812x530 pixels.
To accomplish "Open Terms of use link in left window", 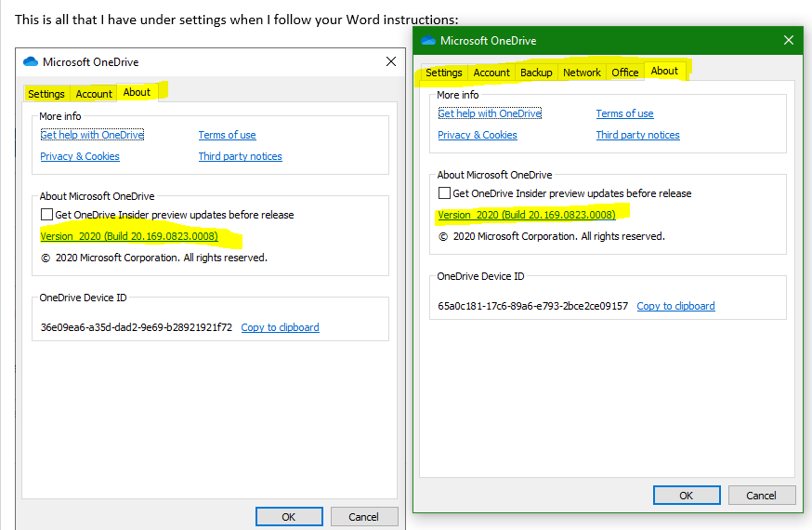I will pos(227,135).
